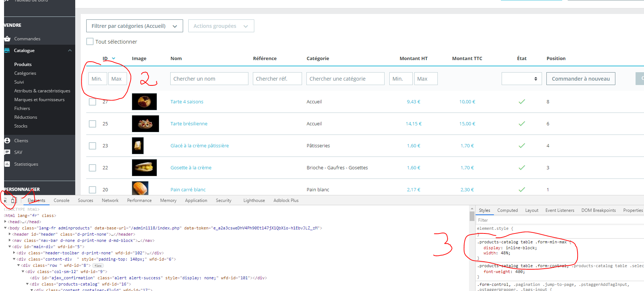Screen dimensions: 644x291
Task: Collapse the Catalogue sidebar menu chevron
Action: pos(70,51)
